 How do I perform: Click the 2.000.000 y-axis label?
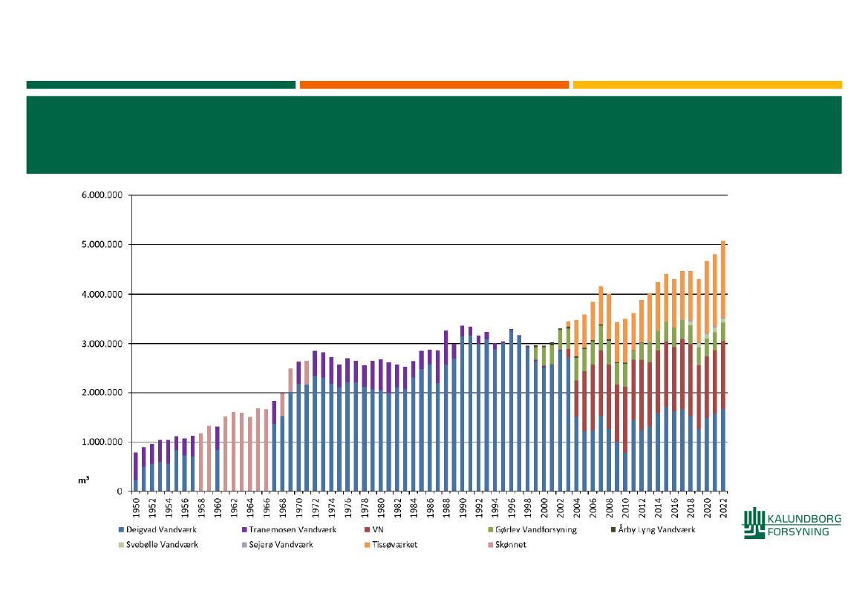pos(102,393)
